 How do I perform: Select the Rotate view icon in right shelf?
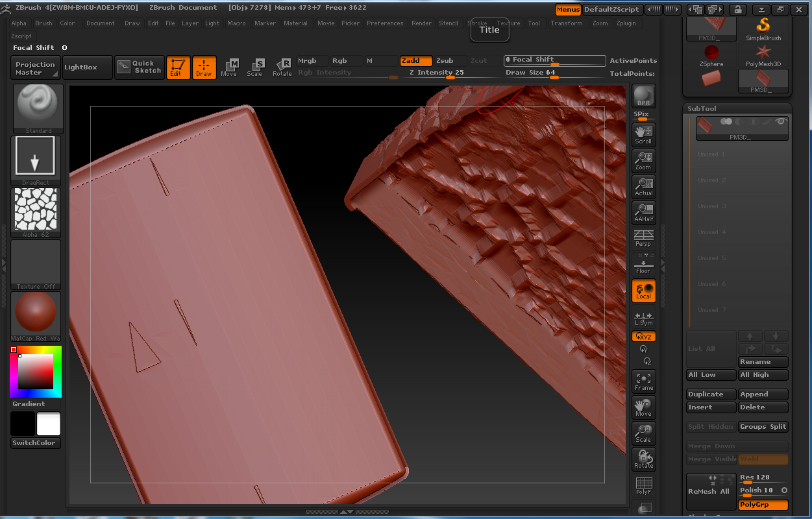point(643,459)
